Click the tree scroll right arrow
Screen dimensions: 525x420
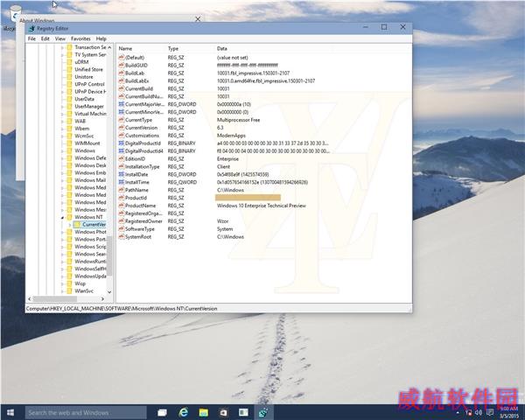click(102, 298)
